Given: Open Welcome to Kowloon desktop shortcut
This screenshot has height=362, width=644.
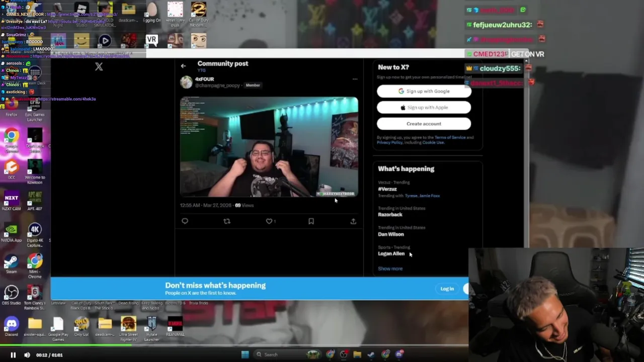Looking at the screenshot, I should point(35,172).
